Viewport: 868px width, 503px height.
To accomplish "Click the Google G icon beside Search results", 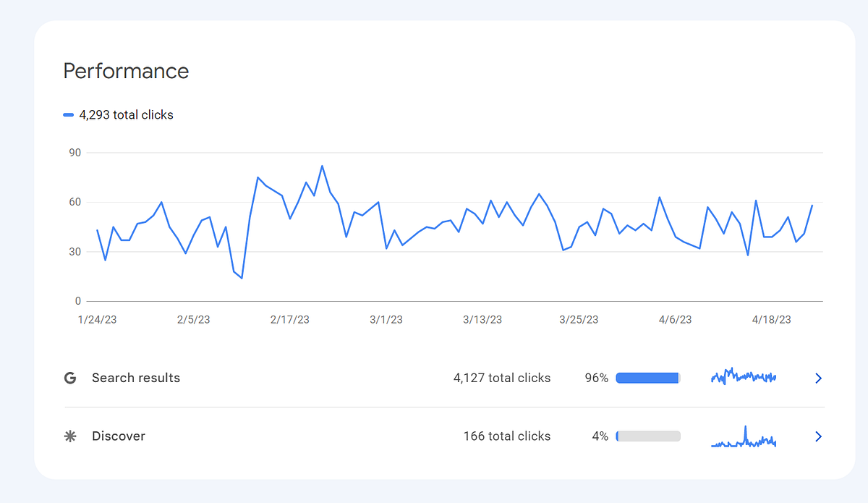I will (x=70, y=378).
